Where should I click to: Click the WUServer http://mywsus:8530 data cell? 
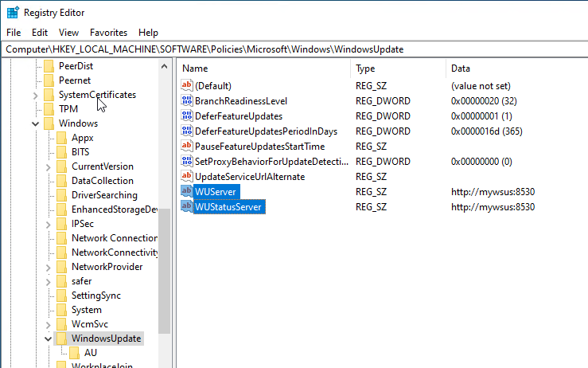[x=493, y=192]
